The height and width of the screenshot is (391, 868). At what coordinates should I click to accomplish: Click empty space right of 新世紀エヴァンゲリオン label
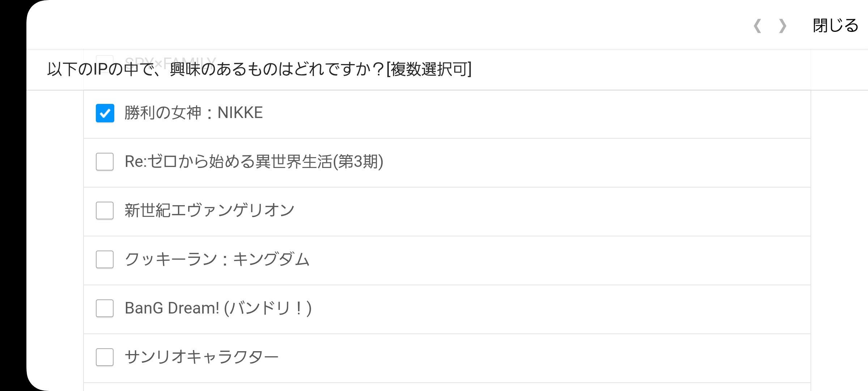pos(542,211)
